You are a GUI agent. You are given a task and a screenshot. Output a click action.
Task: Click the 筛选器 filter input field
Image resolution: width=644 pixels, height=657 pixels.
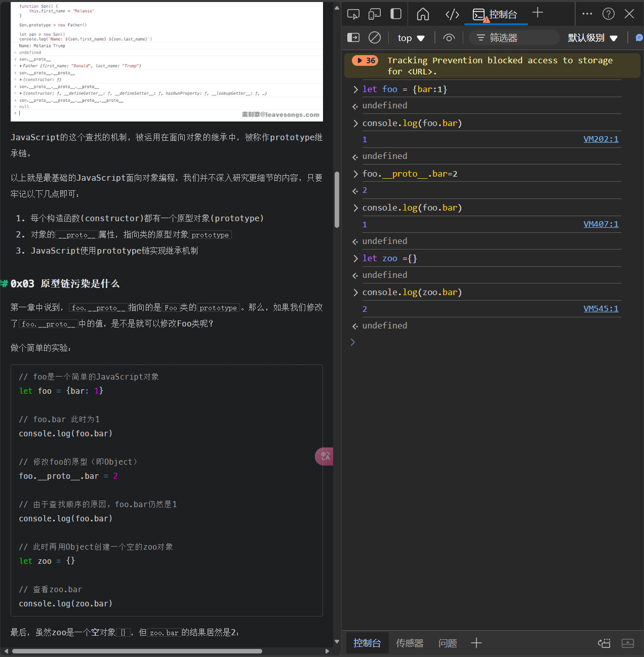513,37
